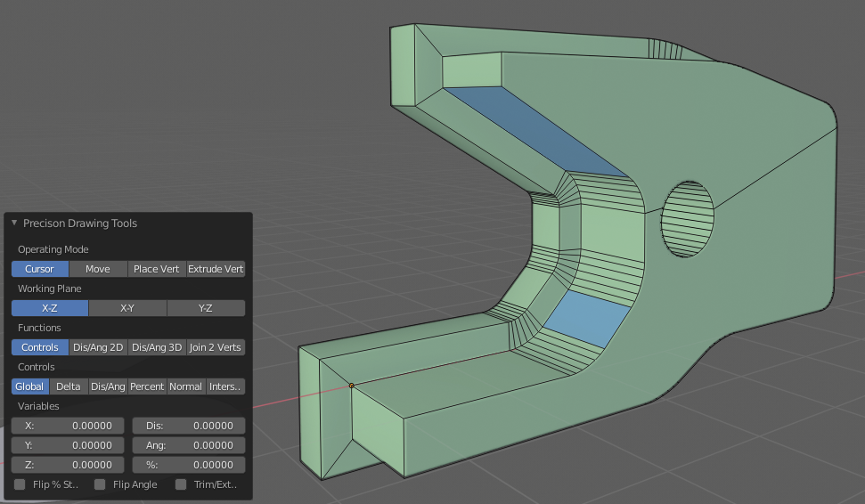The height and width of the screenshot is (504, 865).
Task: Select the Dis/Ang 3D function
Action: pyautogui.click(x=157, y=347)
